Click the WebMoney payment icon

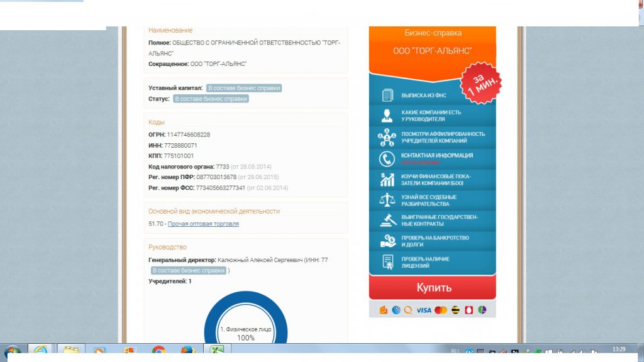[396, 310]
